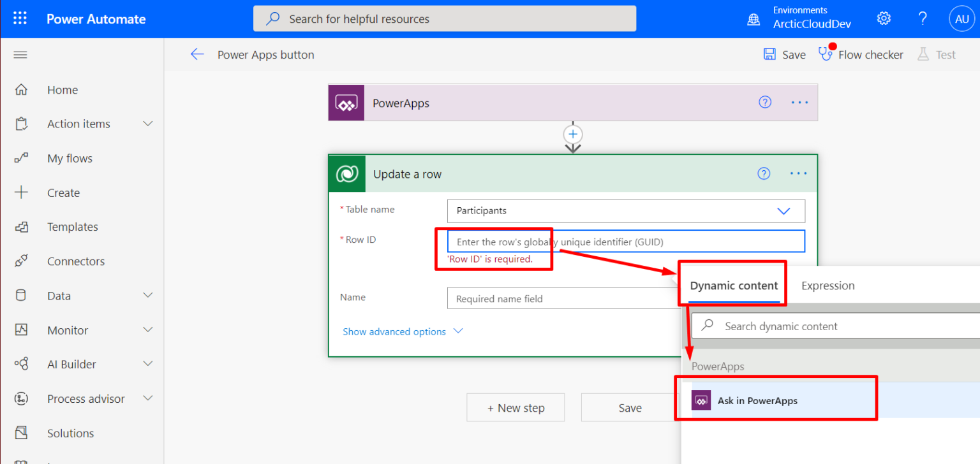The width and height of the screenshot is (980, 464).
Task: Open help for Update a row
Action: coord(764,173)
